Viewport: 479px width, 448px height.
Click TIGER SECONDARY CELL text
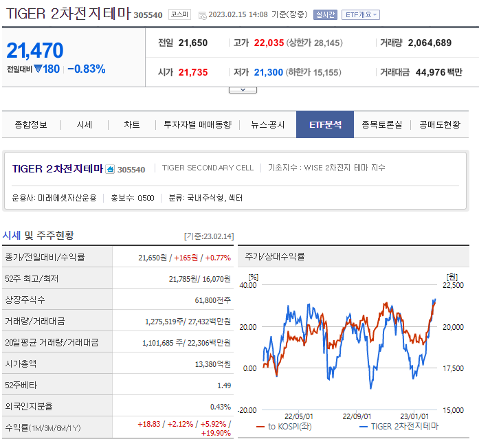pyautogui.click(x=208, y=168)
